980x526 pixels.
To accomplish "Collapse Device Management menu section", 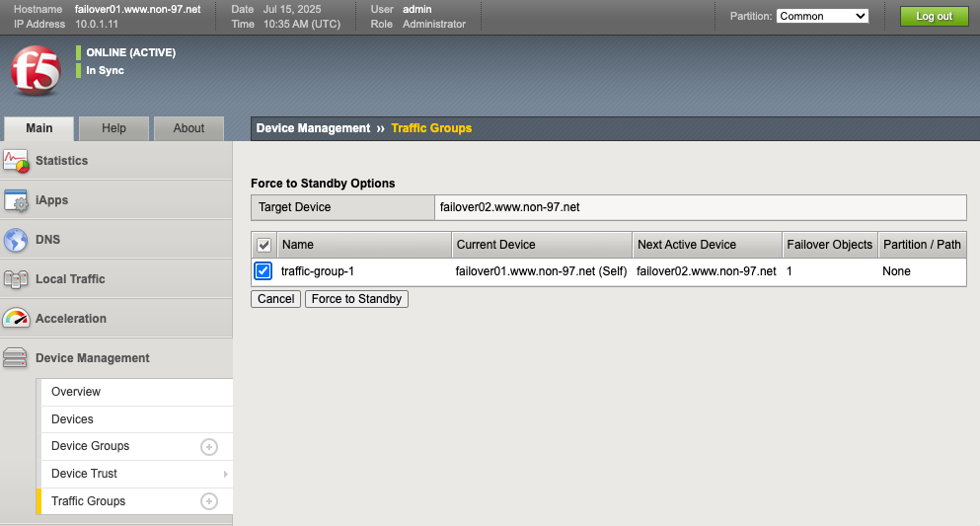I will coord(116,358).
